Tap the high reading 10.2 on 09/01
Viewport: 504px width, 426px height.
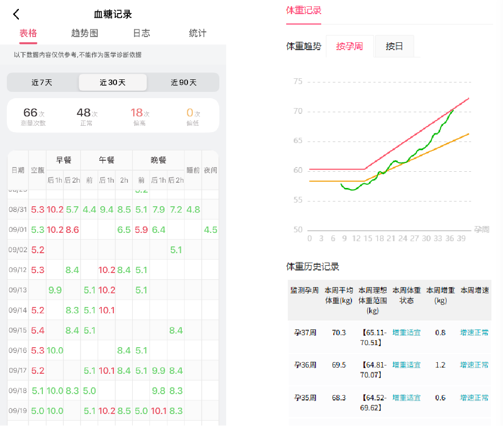point(55,230)
